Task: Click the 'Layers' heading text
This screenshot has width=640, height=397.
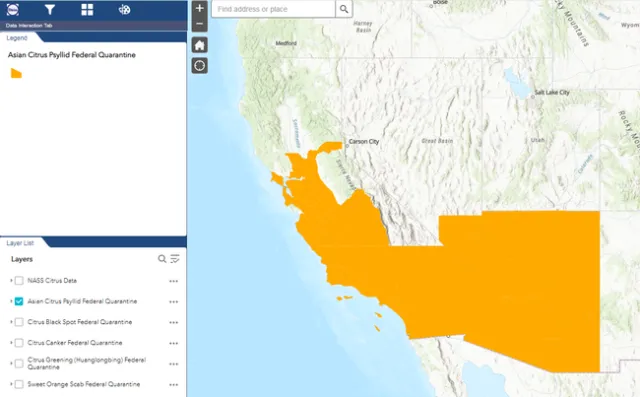Action: click(x=22, y=259)
